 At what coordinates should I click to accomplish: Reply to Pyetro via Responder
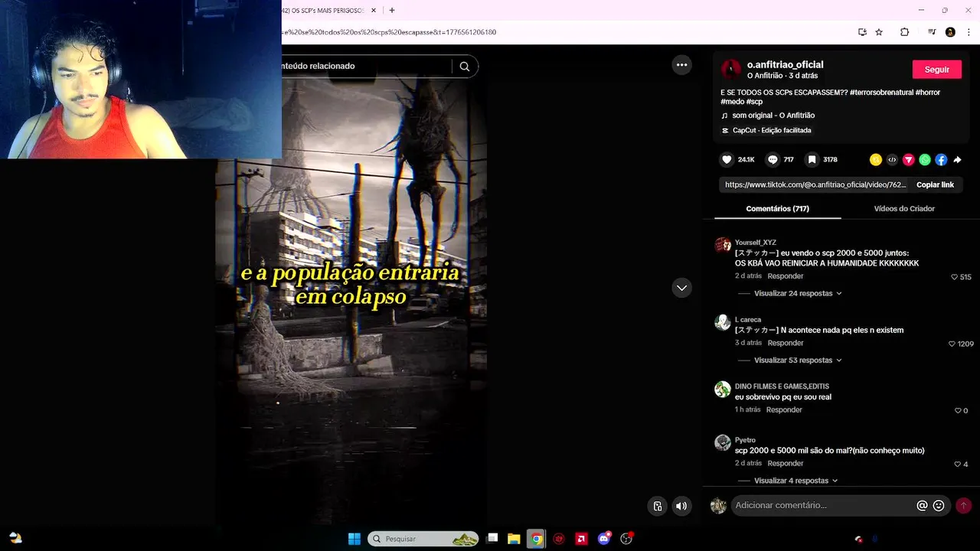[x=786, y=463]
